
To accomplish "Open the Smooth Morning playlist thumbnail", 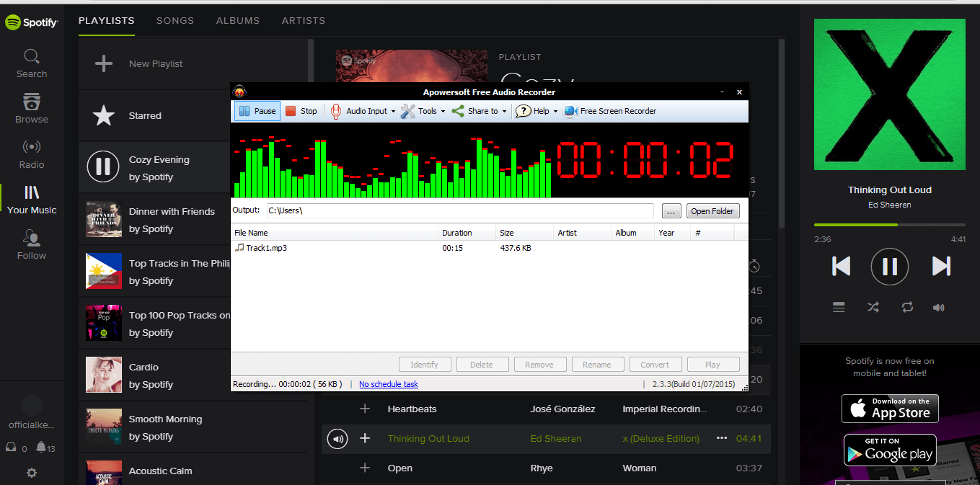I will [104, 427].
